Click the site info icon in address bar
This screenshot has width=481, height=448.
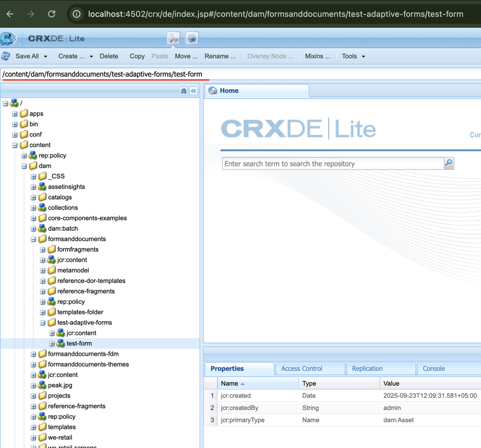pyautogui.click(x=77, y=14)
